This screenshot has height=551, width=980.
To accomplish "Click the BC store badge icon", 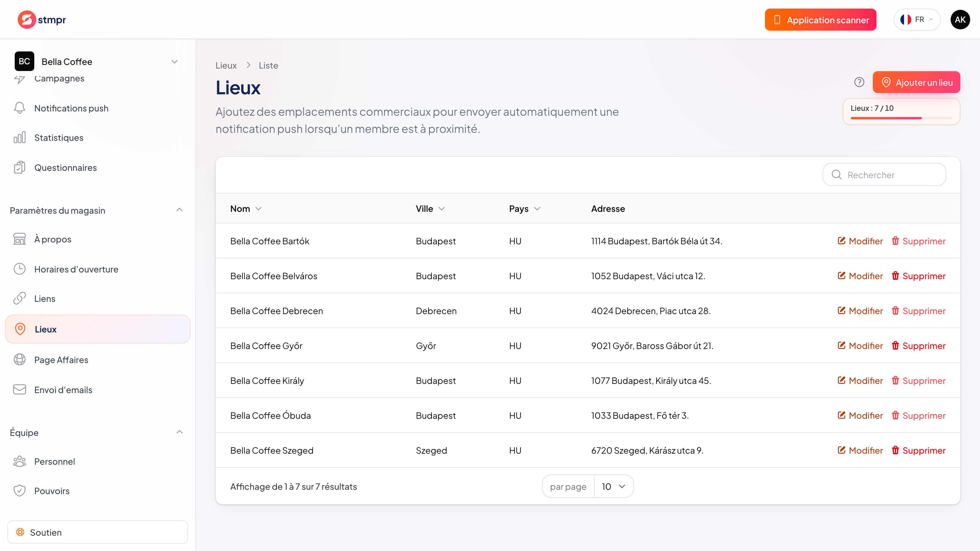I will pyautogui.click(x=24, y=61).
